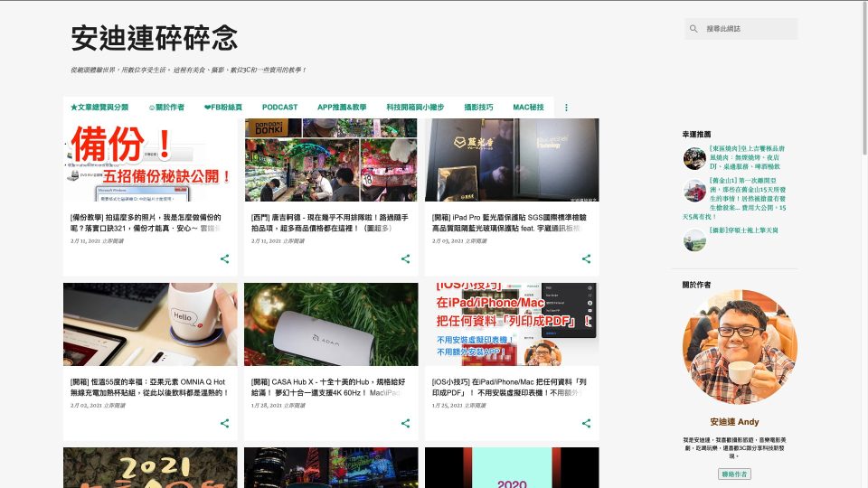Click the night city lights thumbnail at bottom
This screenshot has height=488, width=868.
click(x=331, y=467)
